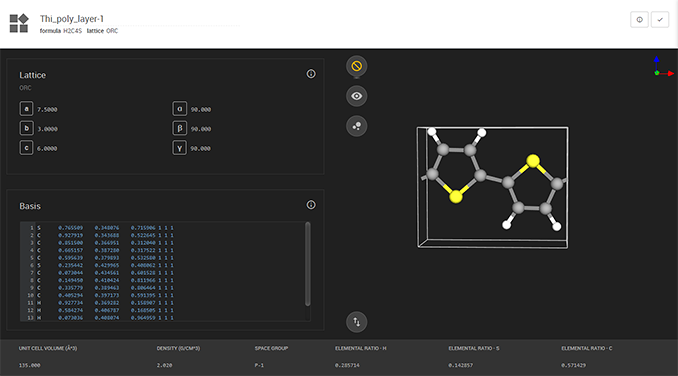This screenshot has width=678, height=376.
Task: Click the orange prohibited-circle viewer button
Action: coord(357,66)
